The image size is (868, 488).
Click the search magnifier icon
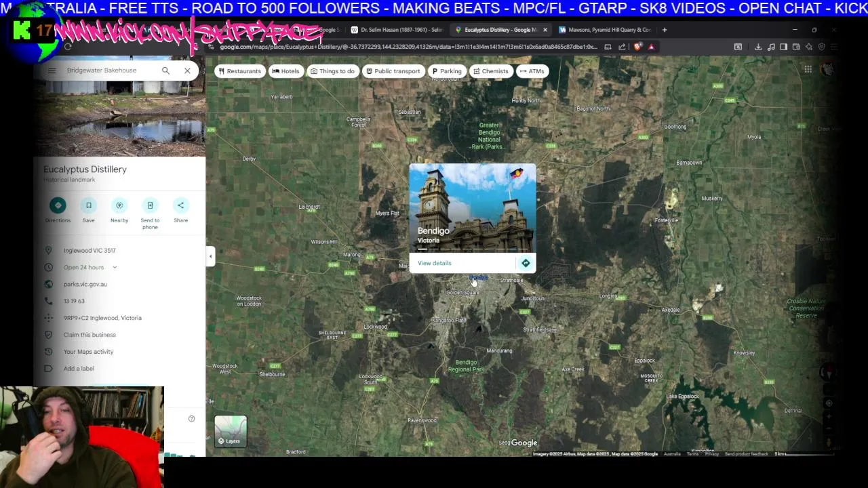point(165,70)
